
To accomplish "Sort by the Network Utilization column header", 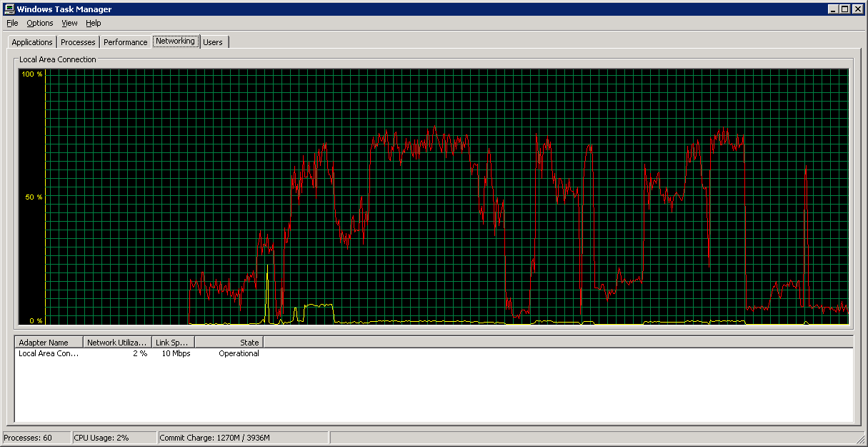I will (x=117, y=343).
